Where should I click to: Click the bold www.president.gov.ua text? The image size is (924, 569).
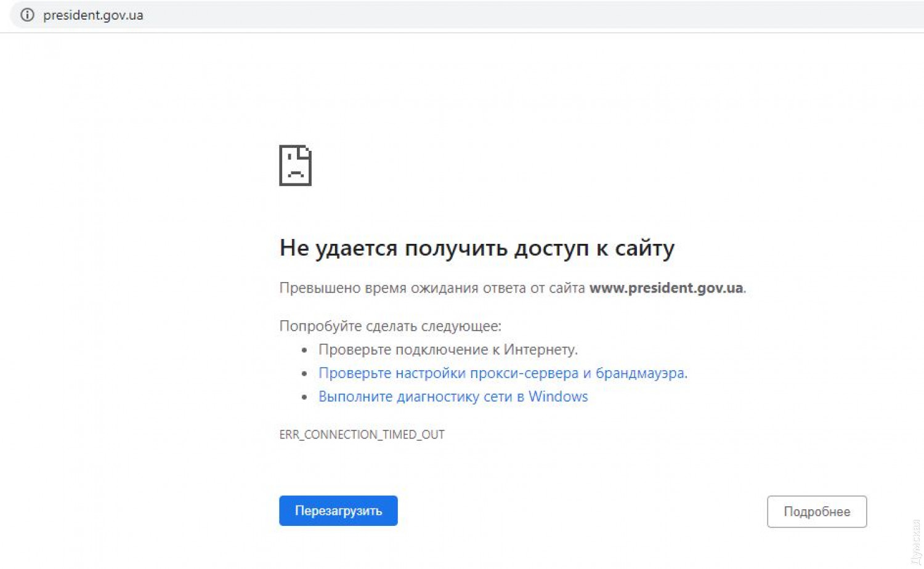tap(666, 288)
